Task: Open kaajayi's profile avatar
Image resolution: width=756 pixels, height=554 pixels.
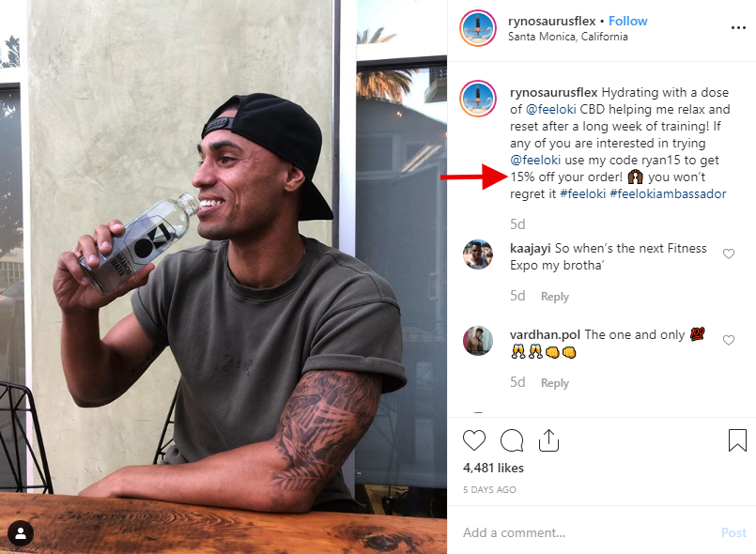Action: coord(478,254)
